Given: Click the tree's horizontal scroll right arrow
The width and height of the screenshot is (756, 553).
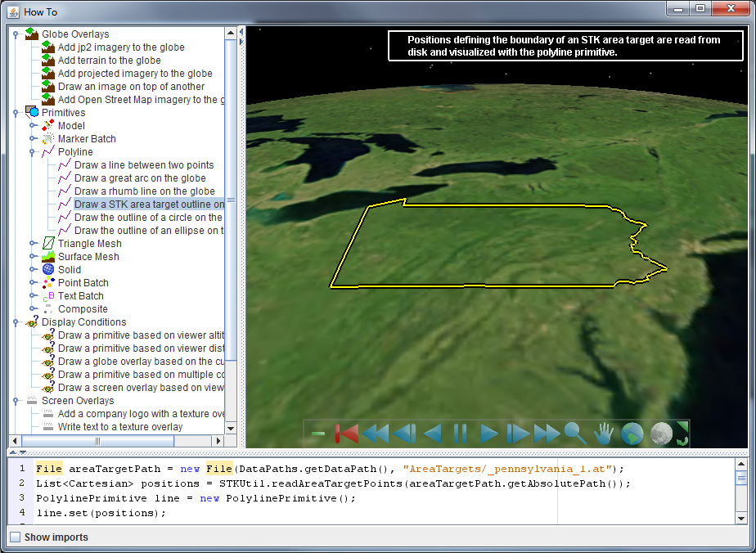Looking at the screenshot, I should [x=218, y=441].
